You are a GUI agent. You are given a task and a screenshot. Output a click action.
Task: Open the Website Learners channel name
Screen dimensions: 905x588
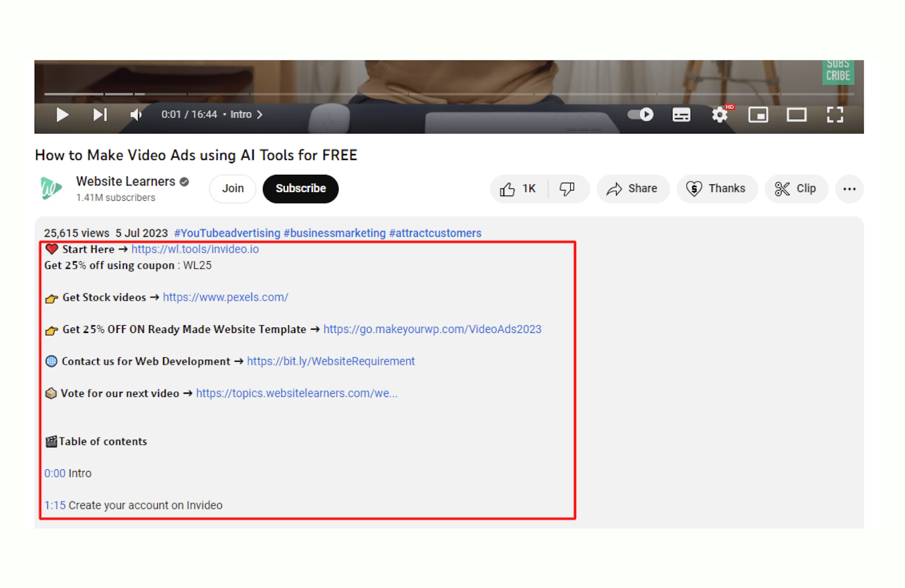[126, 181]
